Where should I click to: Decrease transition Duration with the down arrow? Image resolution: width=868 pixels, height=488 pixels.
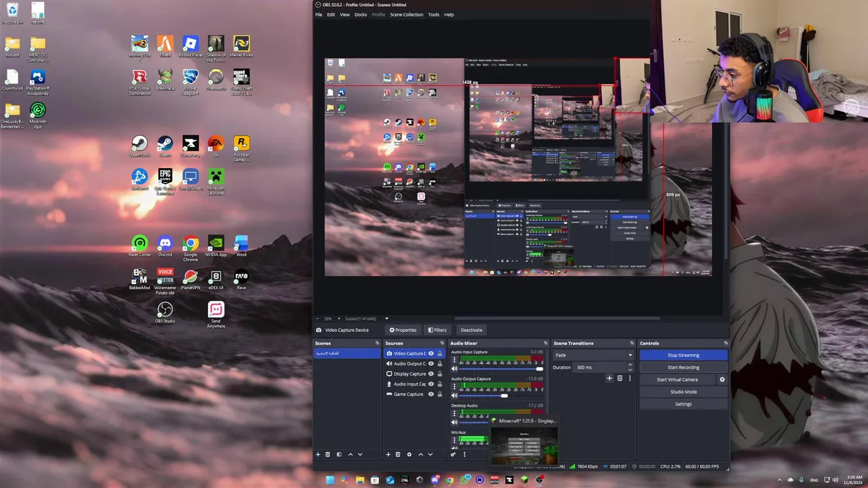pyautogui.click(x=630, y=369)
